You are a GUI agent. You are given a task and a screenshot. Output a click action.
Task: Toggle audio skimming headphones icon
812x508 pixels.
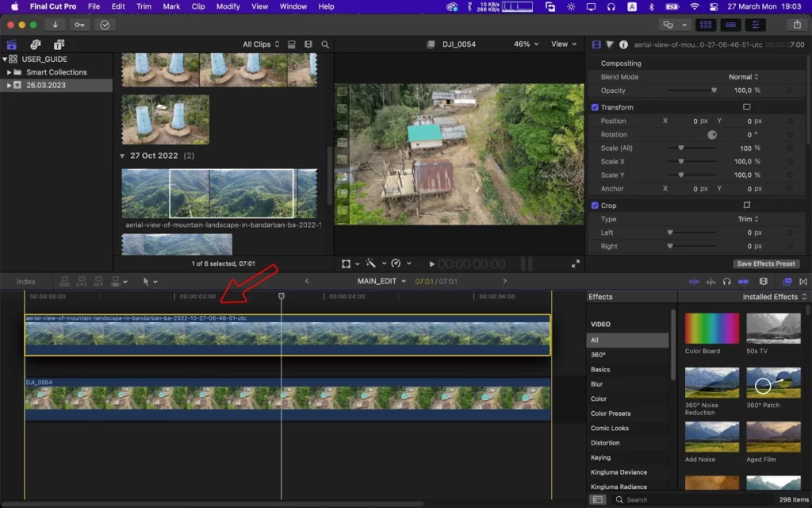(x=727, y=282)
